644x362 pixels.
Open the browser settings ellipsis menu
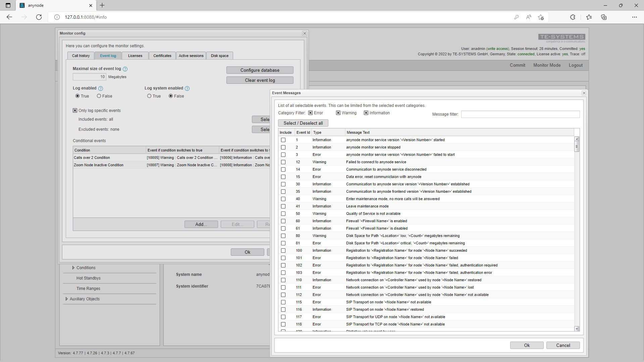click(635, 17)
